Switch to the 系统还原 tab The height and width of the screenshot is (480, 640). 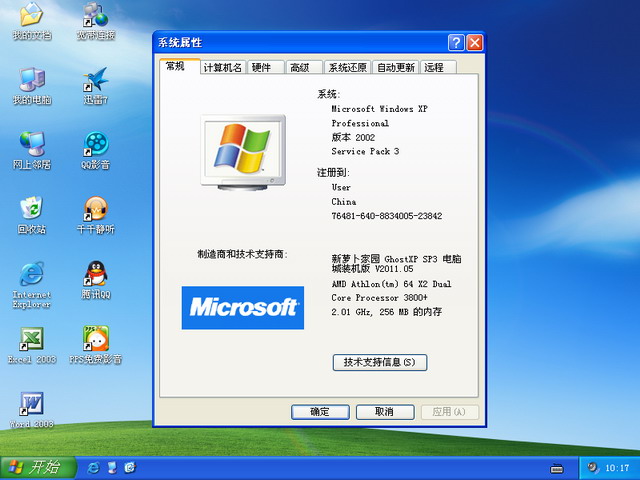coord(348,67)
